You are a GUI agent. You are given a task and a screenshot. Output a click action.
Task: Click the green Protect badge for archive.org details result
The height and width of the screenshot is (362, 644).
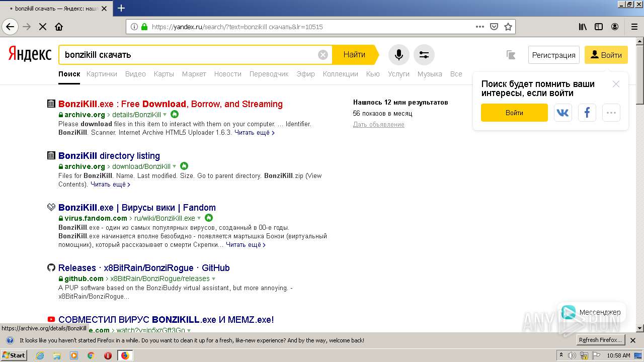pyautogui.click(x=175, y=114)
